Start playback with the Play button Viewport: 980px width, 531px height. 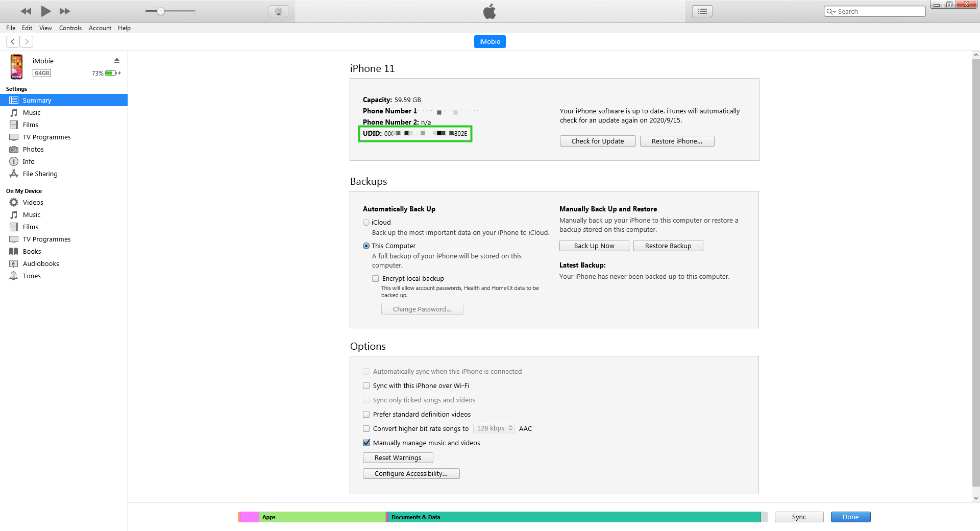45,11
